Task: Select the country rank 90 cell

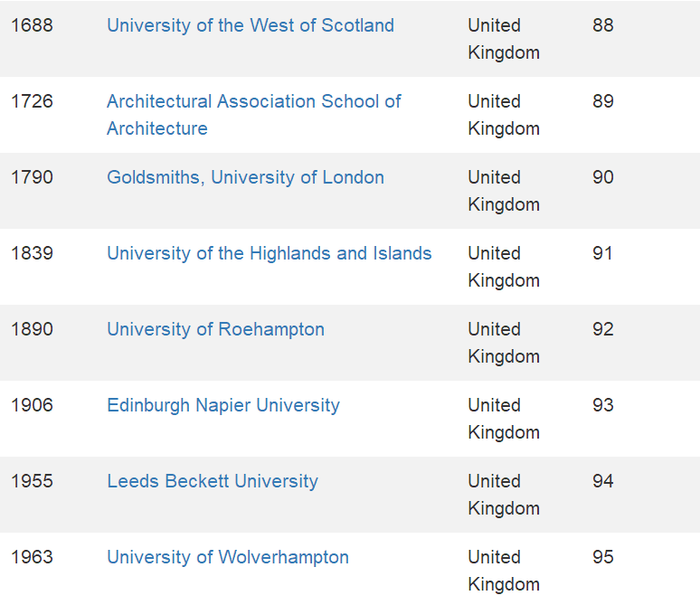Action: pyautogui.click(x=603, y=177)
